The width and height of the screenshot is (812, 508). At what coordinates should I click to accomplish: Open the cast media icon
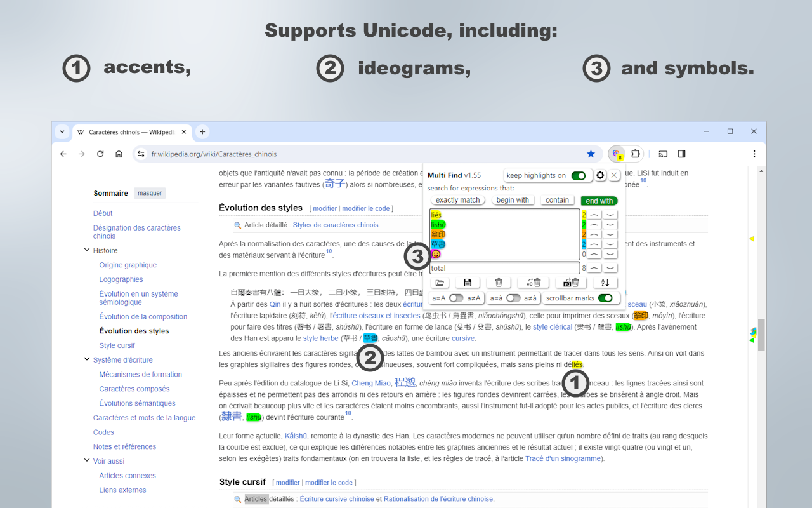tap(663, 154)
